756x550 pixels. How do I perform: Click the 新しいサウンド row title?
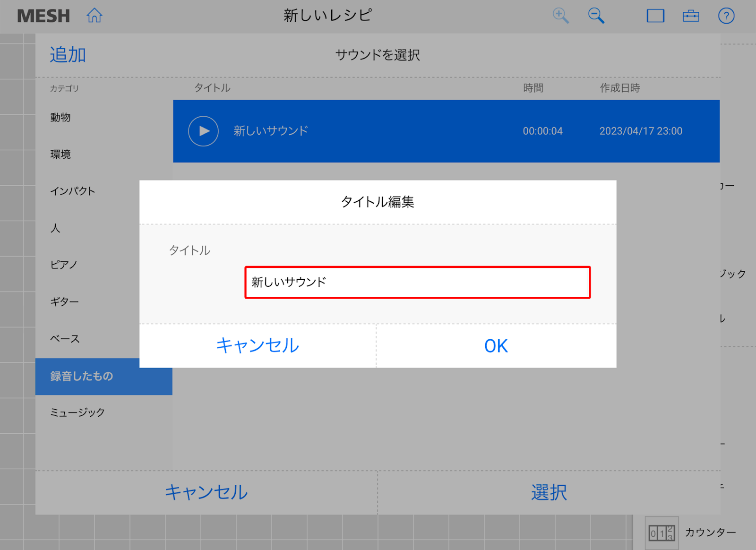pyautogui.click(x=271, y=131)
